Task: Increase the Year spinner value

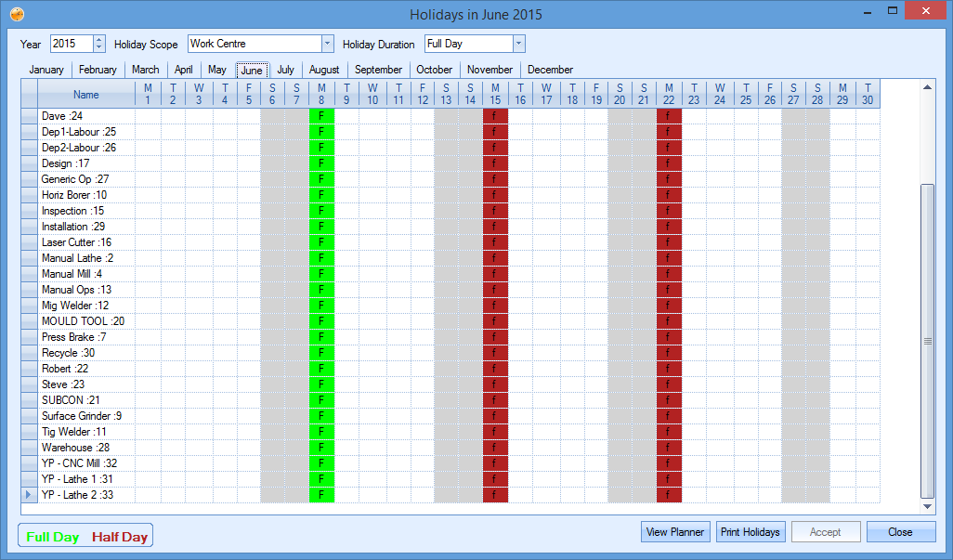Action: tap(99, 40)
